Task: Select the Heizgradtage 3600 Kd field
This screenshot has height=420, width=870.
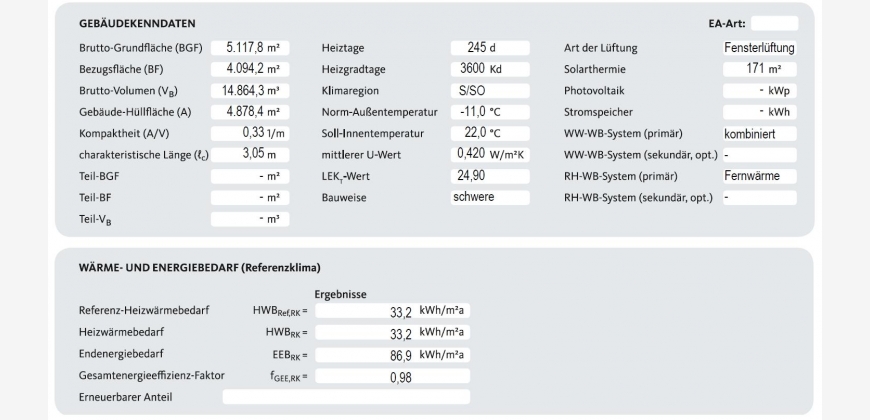Action: pyautogui.click(x=490, y=70)
